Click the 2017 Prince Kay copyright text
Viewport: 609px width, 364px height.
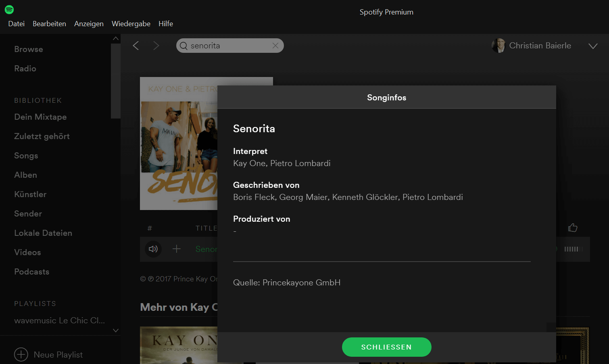[x=179, y=279]
